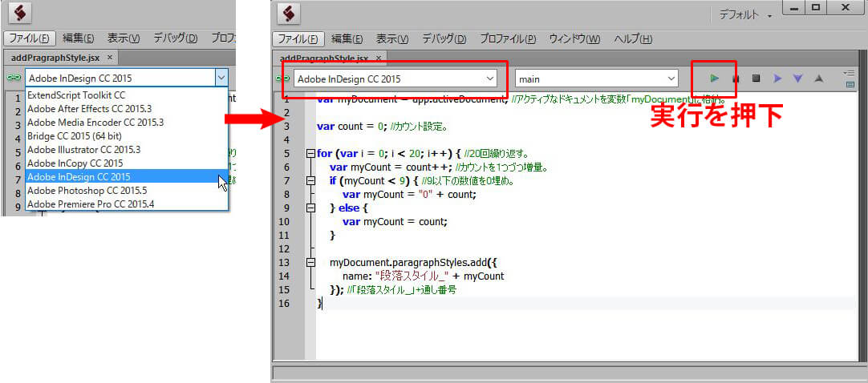The image size is (868, 383).
Task: Click the ExtendScript logo in right window
Action: tap(289, 14)
